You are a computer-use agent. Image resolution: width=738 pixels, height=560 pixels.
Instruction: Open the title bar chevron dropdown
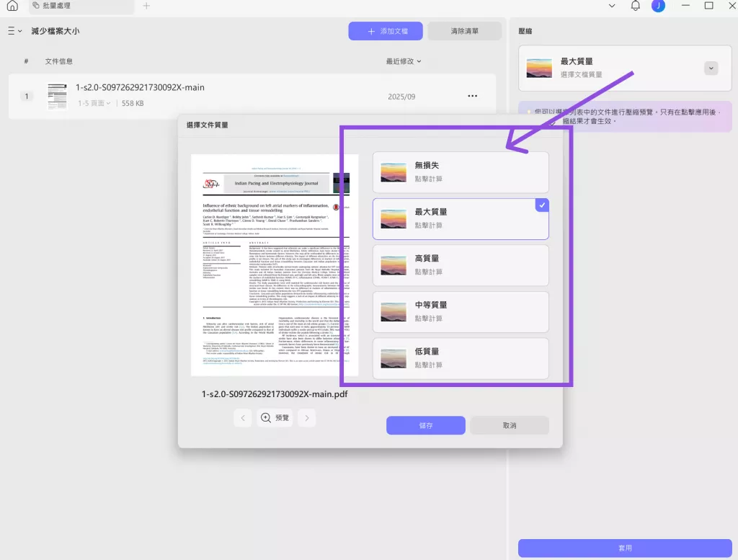[612, 6]
